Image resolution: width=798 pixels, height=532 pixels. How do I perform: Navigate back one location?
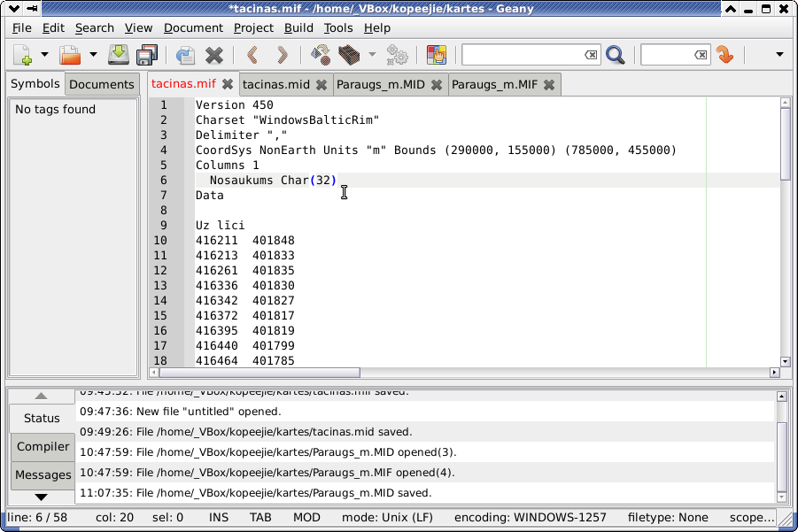coord(252,54)
